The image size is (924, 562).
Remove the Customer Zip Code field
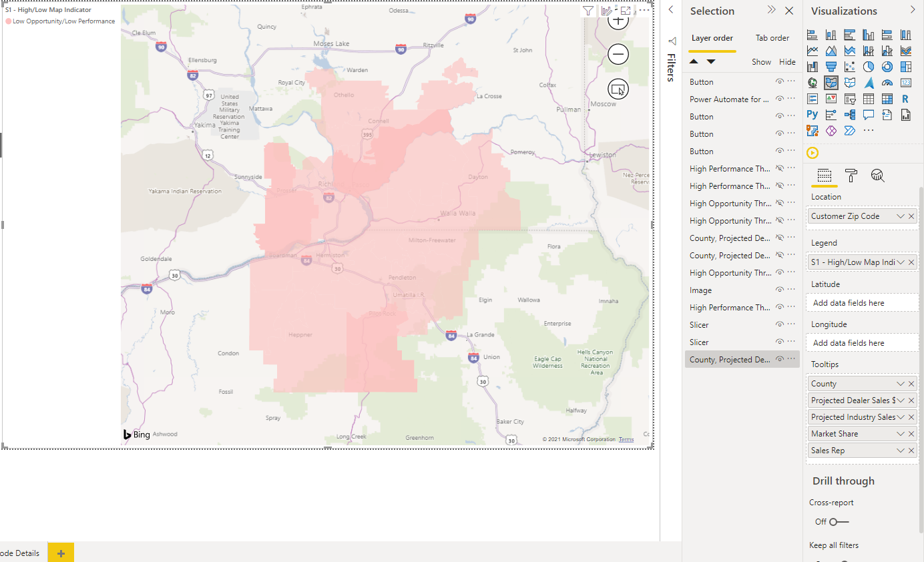pos(911,216)
